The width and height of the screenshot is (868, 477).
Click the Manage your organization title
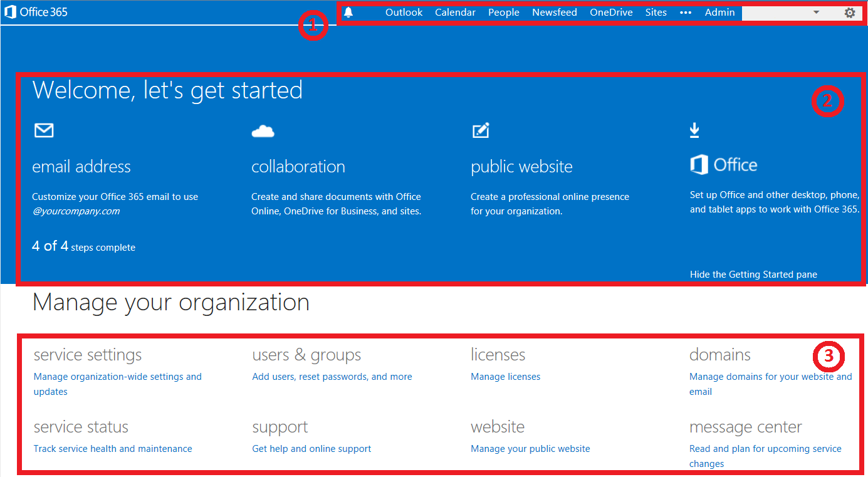[x=170, y=302]
